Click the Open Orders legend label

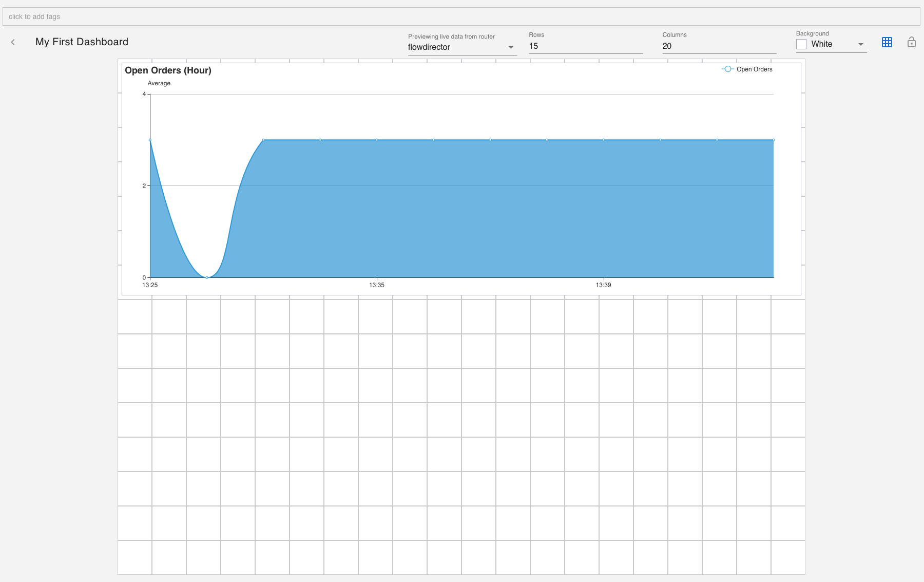(x=754, y=69)
